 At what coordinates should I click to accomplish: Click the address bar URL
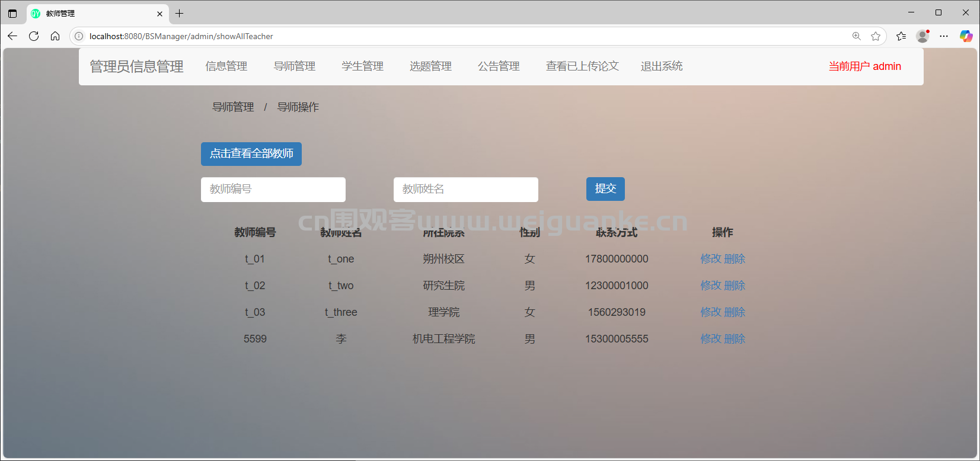(181, 36)
